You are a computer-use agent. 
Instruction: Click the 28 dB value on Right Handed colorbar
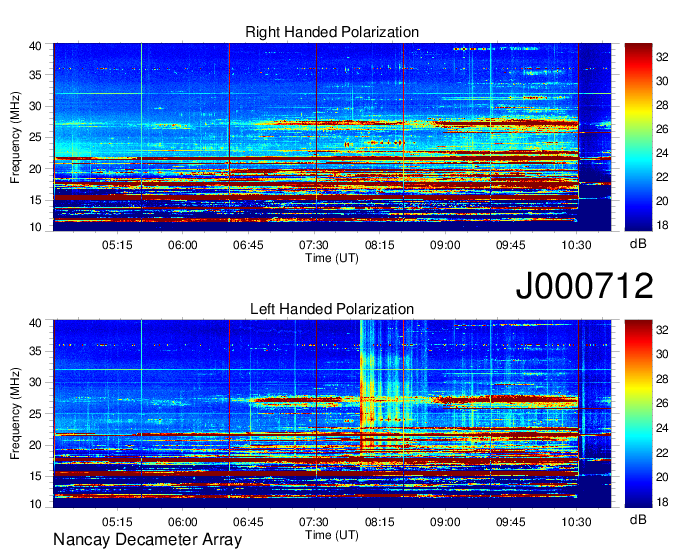pyautogui.click(x=662, y=105)
